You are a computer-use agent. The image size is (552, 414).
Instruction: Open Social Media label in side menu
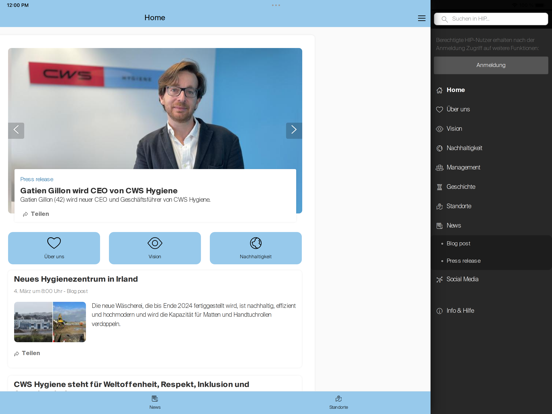[x=462, y=279]
